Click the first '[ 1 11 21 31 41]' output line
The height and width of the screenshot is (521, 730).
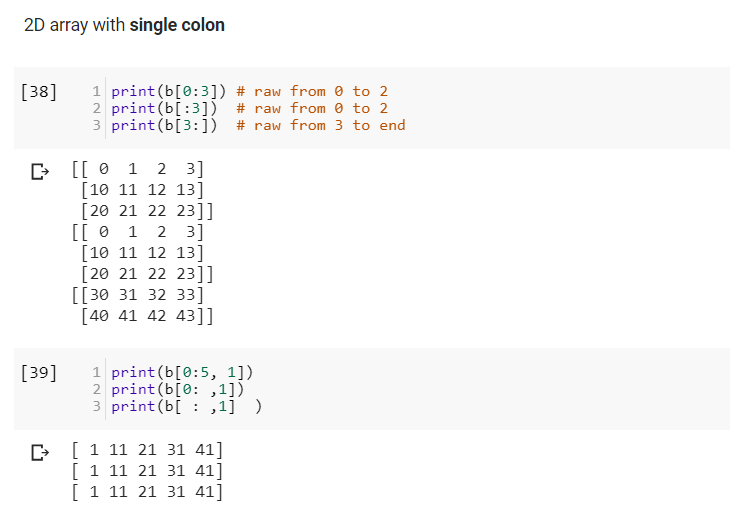148,449
